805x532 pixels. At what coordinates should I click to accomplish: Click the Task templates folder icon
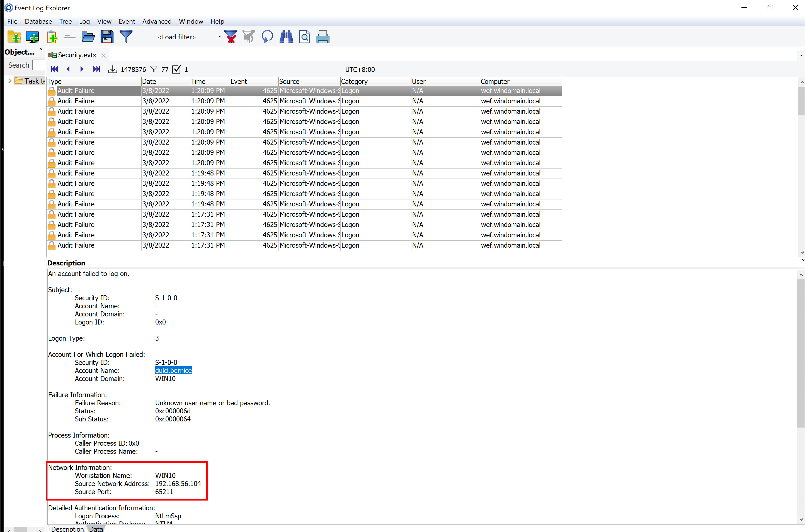click(x=19, y=81)
